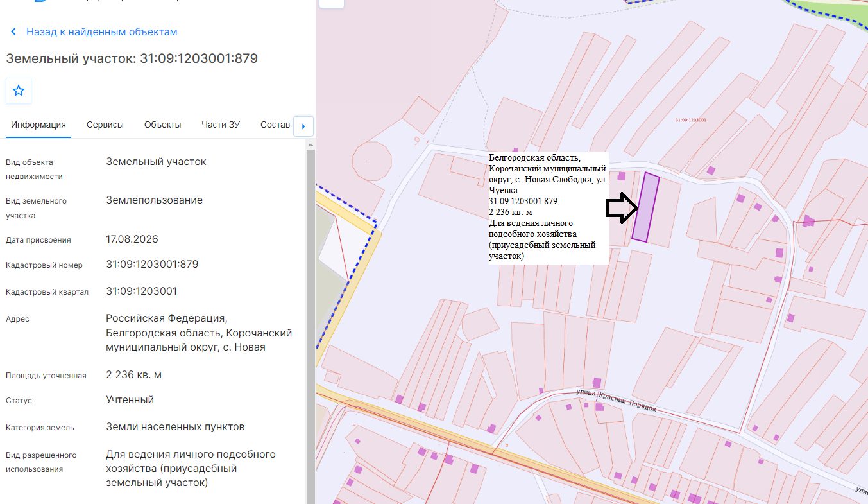This screenshot has width=868, height=504.
Task: Select the highlighted purple parcel on map
Action: tap(646, 207)
